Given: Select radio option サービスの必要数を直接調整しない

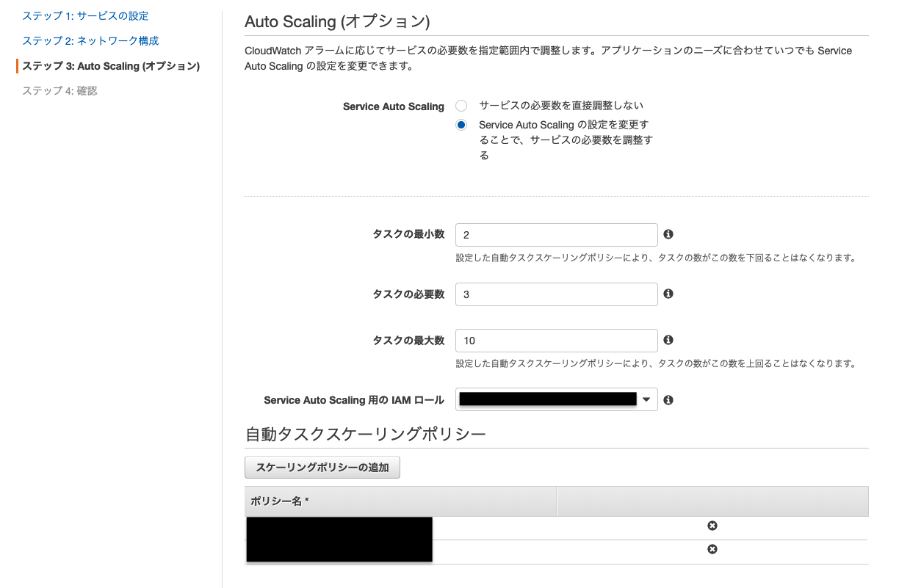Looking at the screenshot, I should coord(461,106).
